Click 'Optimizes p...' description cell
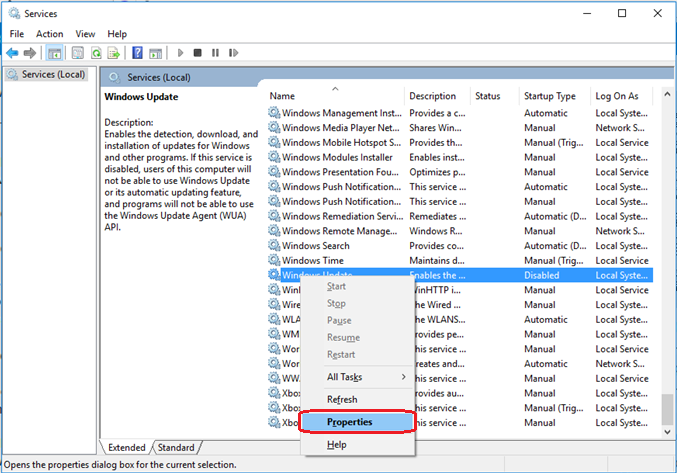This screenshot has height=473, width=677. pyautogui.click(x=437, y=172)
